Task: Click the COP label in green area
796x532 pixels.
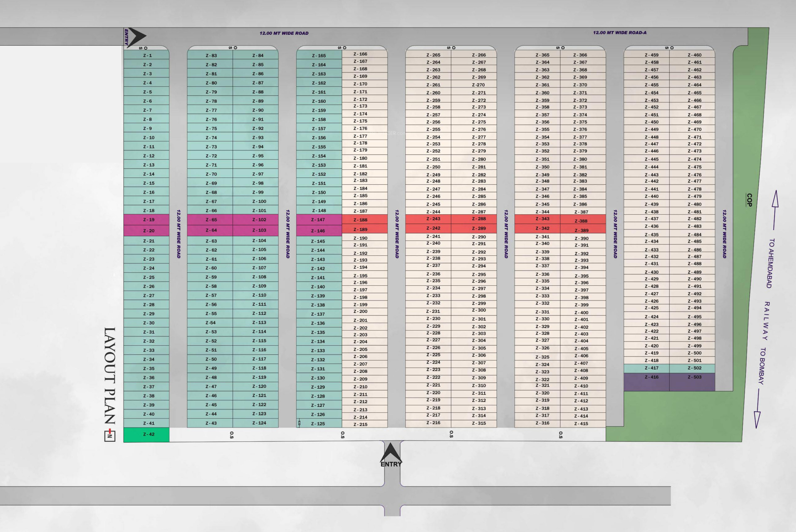Action: 749,200
